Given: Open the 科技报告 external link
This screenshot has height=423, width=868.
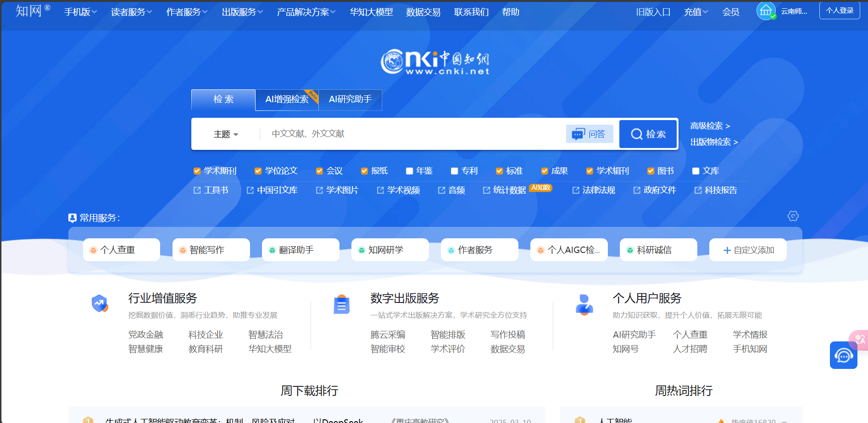Looking at the screenshot, I should [x=716, y=190].
